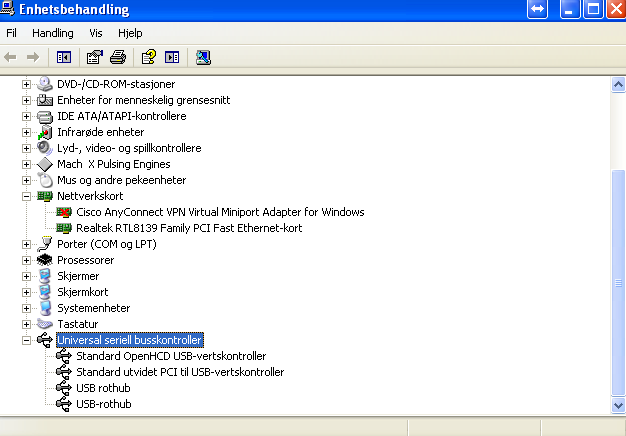626x436 pixels.
Task: Select Standard utvidet PCI til USB-vertskontroller
Action: (180, 372)
